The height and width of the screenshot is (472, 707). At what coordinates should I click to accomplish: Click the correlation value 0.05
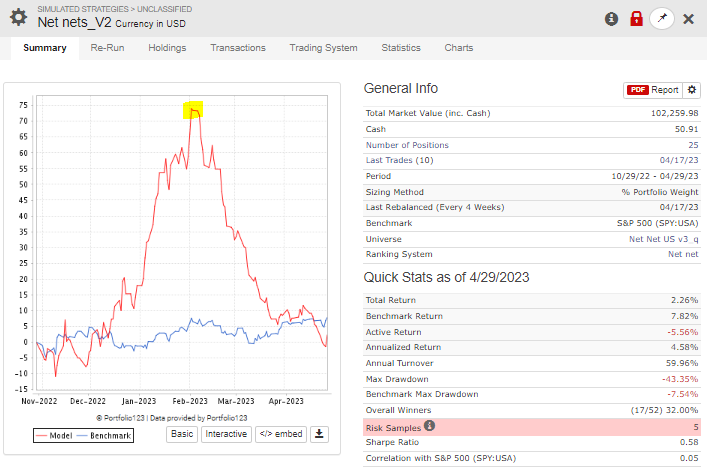(689, 458)
